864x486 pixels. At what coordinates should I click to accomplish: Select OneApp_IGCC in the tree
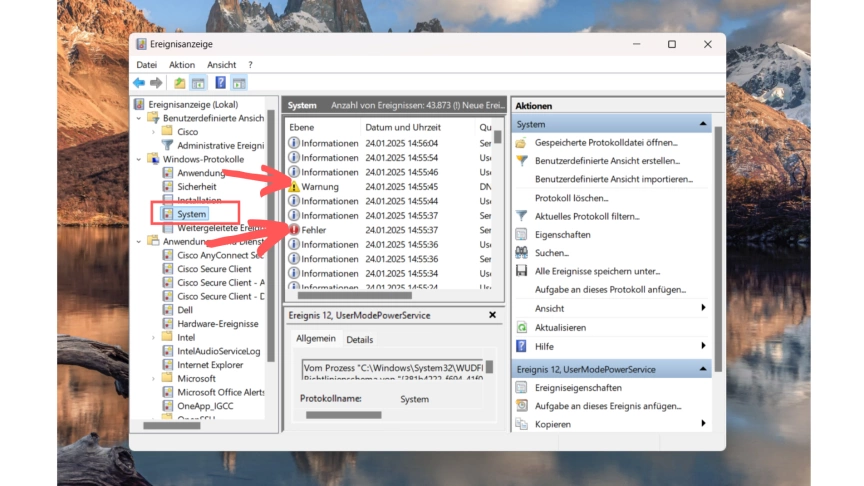pyautogui.click(x=205, y=406)
